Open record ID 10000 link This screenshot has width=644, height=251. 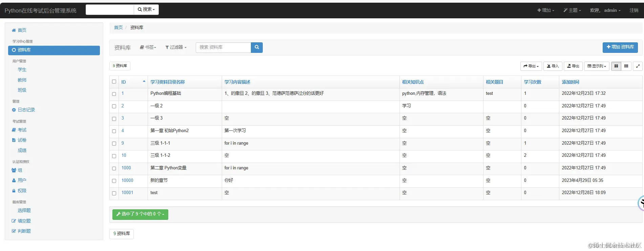127,181
